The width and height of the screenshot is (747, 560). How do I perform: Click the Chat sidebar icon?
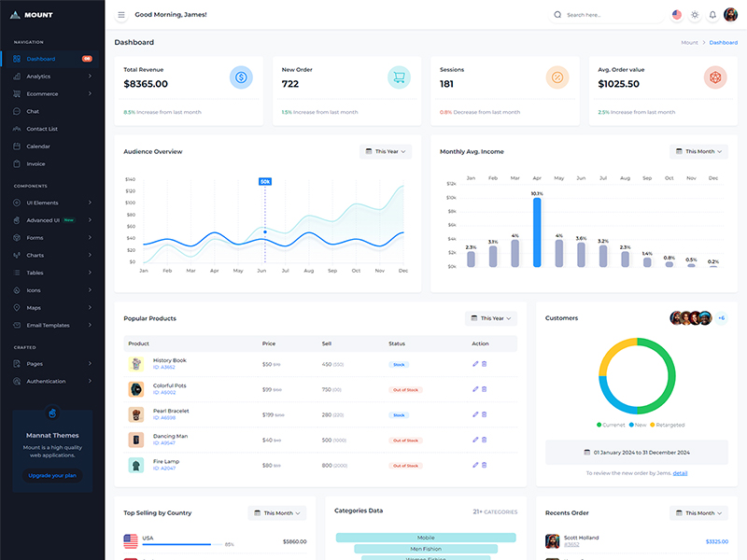point(17,111)
